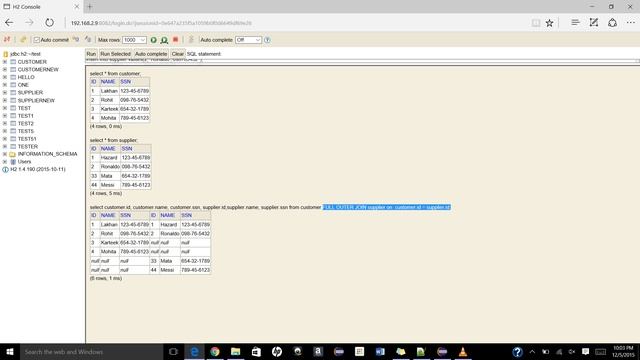The height and width of the screenshot is (360, 640).
Task: Click the green Run toolbar icon
Action: tap(153, 40)
